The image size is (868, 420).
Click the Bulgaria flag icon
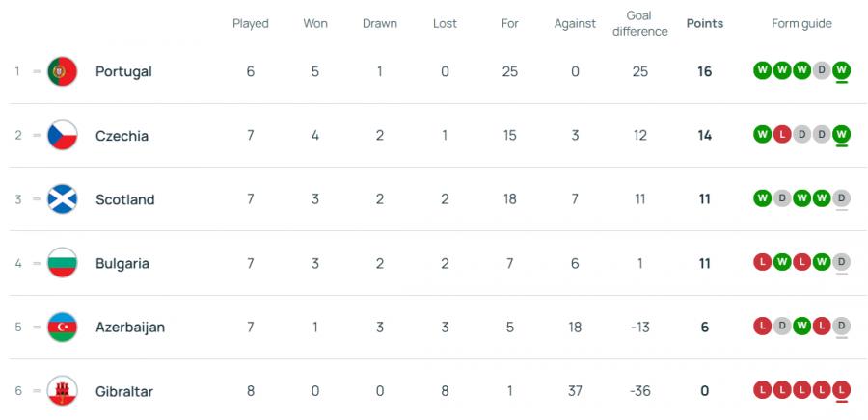63,263
